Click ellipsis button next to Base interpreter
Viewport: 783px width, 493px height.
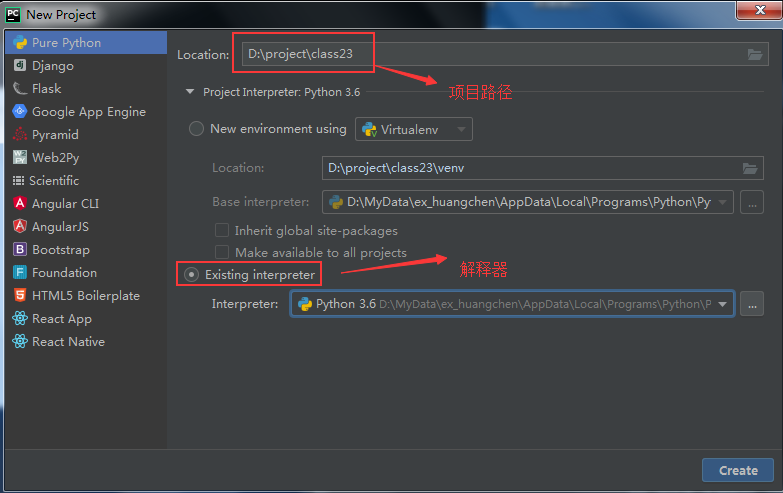(752, 202)
